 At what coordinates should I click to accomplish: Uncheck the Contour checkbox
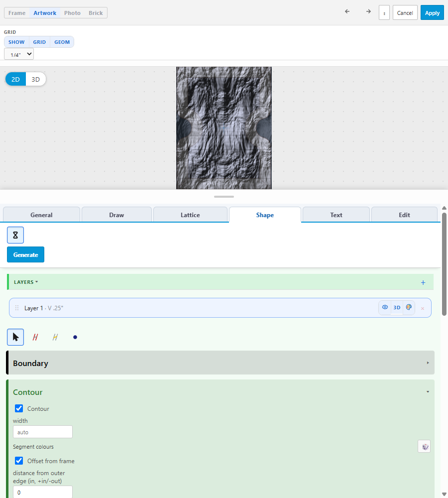[x=19, y=408]
